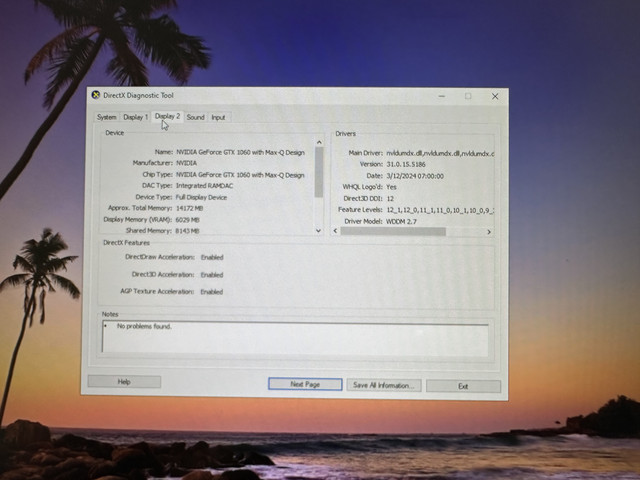Close the DirectX Diagnostic Tool window
The width and height of the screenshot is (640, 480).
click(x=495, y=96)
